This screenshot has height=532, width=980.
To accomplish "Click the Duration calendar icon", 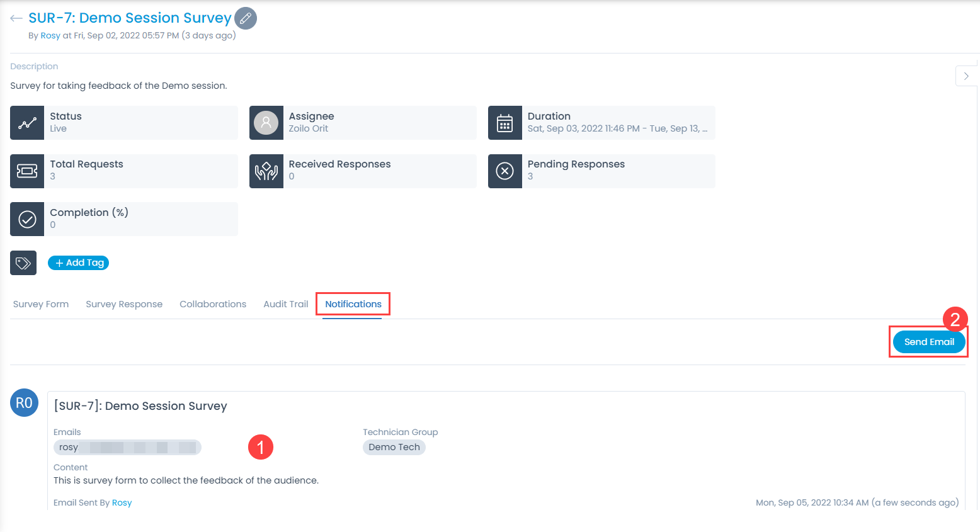I will pyautogui.click(x=504, y=123).
